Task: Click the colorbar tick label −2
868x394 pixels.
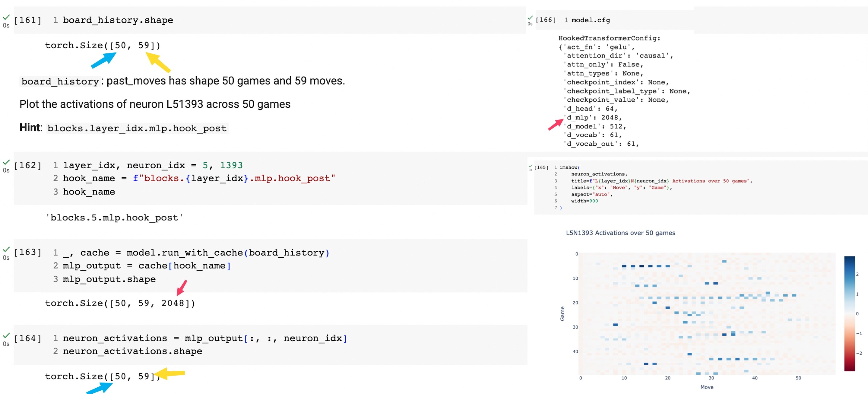Action: click(x=859, y=353)
